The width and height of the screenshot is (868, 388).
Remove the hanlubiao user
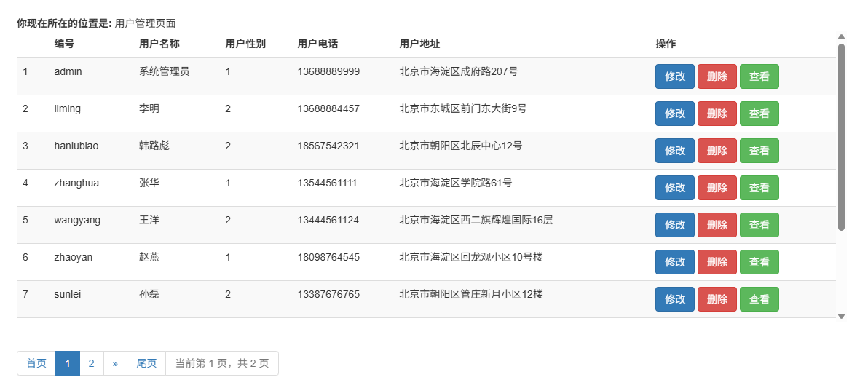(x=717, y=151)
